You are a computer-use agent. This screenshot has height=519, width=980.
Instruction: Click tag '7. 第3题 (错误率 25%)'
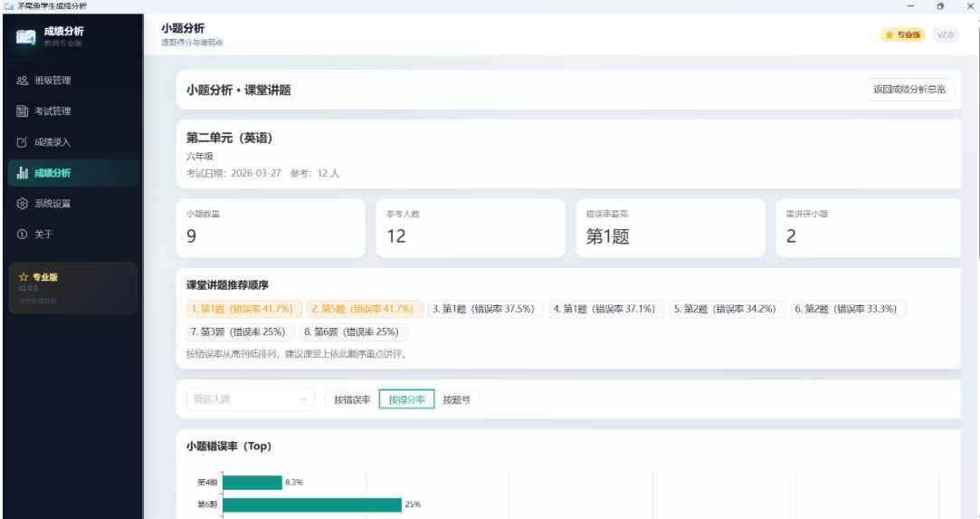[x=240, y=332]
